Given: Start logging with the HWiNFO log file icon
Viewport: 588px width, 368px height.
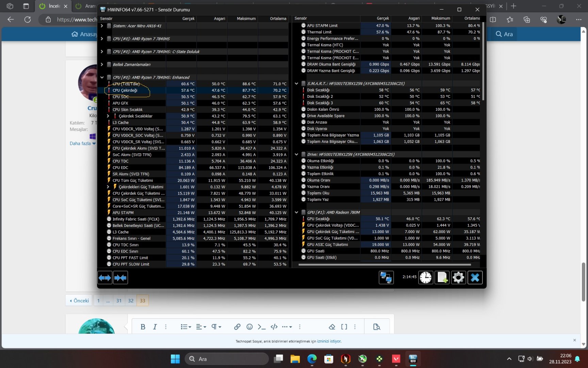Looking at the screenshot, I should (442, 278).
